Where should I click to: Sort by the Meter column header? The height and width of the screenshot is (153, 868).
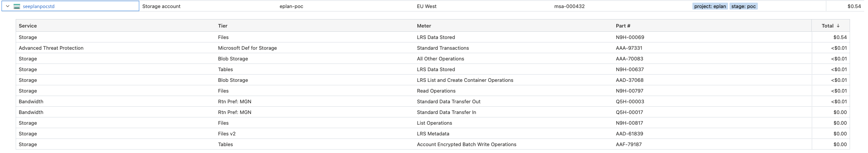click(x=424, y=26)
